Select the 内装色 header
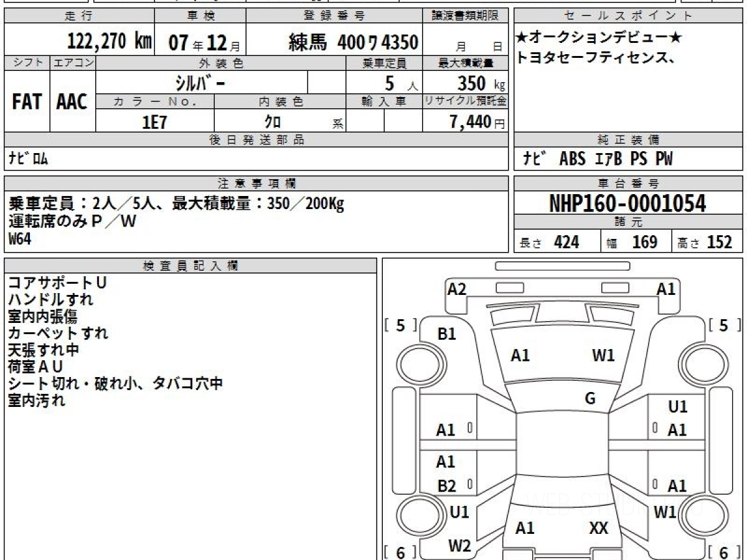Screen dimensions: 747x560 [x=280, y=101]
